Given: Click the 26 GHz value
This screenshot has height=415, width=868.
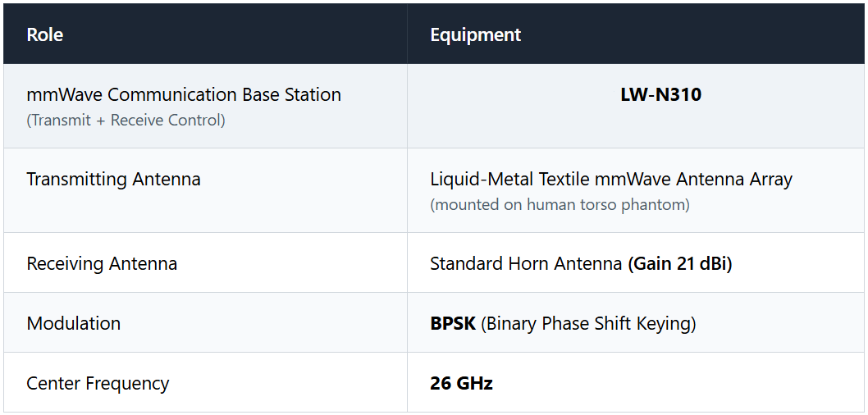Looking at the screenshot, I should coord(461,383).
